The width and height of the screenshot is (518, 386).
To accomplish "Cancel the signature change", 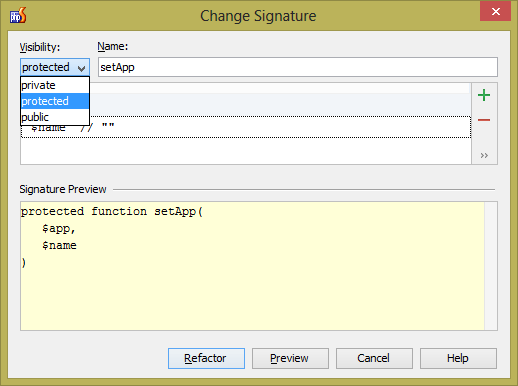I will 374,358.
